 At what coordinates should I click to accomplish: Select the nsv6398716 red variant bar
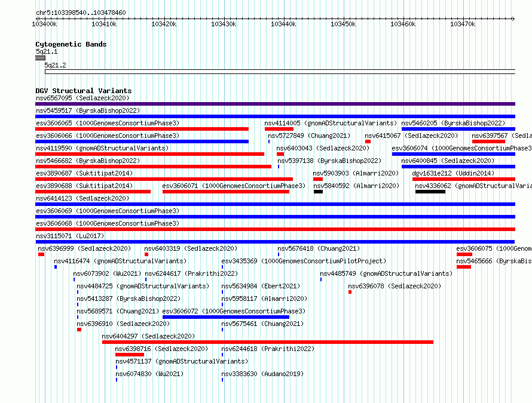[x=130, y=355]
